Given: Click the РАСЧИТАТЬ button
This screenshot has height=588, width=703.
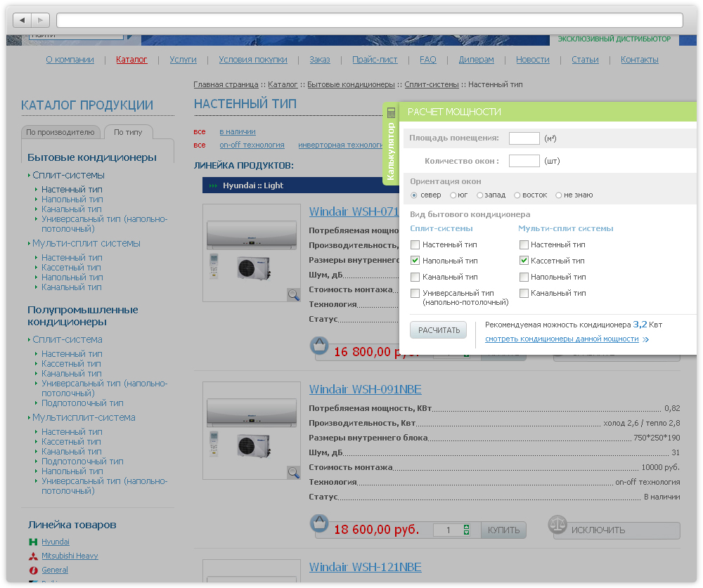Looking at the screenshot, I should tap(439, 330).
